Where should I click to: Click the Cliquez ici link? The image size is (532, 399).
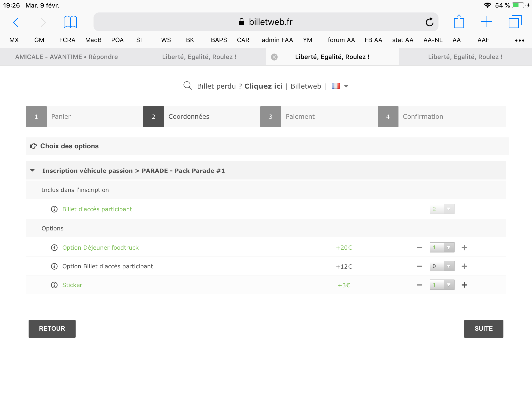click(263, 86)
